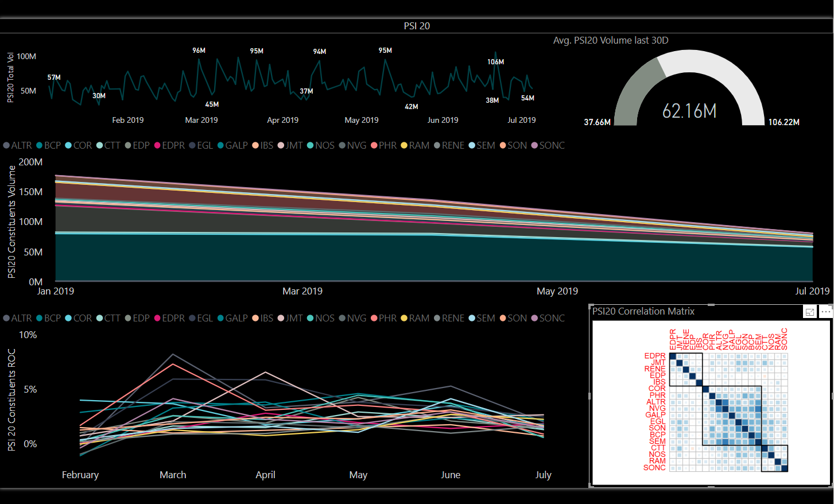Click the March label on the ROC chart axis

pyautogui.click(x=173, y=475)
